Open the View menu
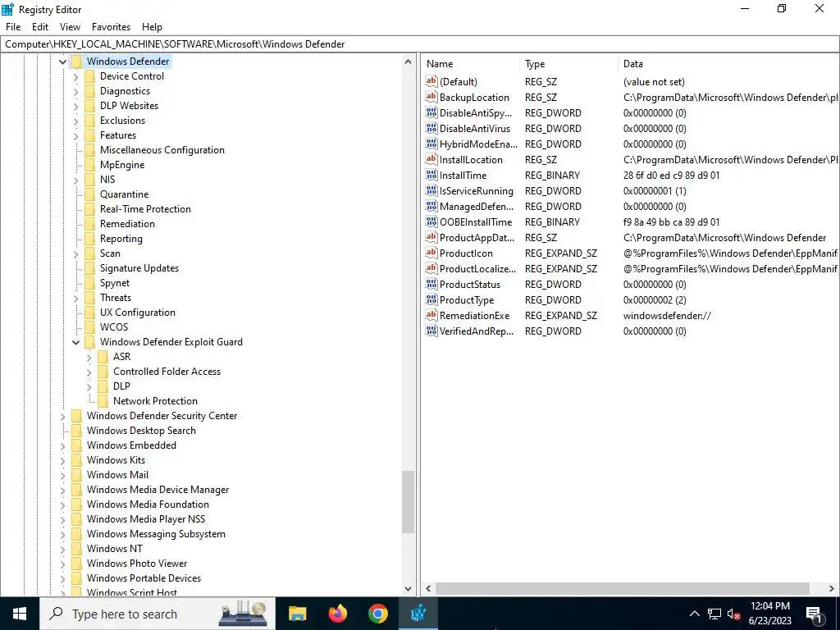Screen dimensions: 840x630 70,27
